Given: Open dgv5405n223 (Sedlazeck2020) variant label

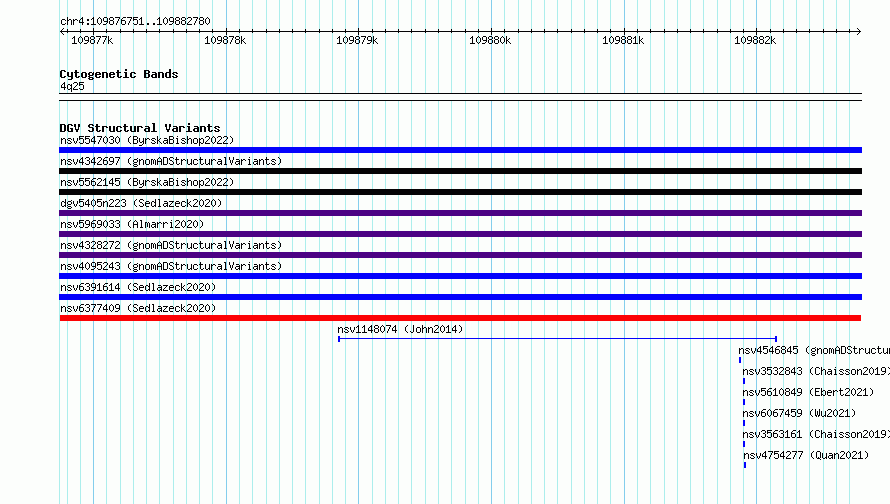Looking at the screenshot, I should [141, 203].
